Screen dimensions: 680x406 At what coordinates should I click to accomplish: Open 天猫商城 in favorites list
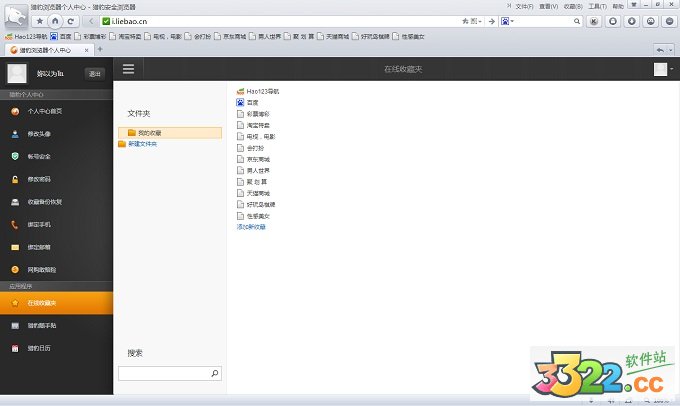point(253,193)
